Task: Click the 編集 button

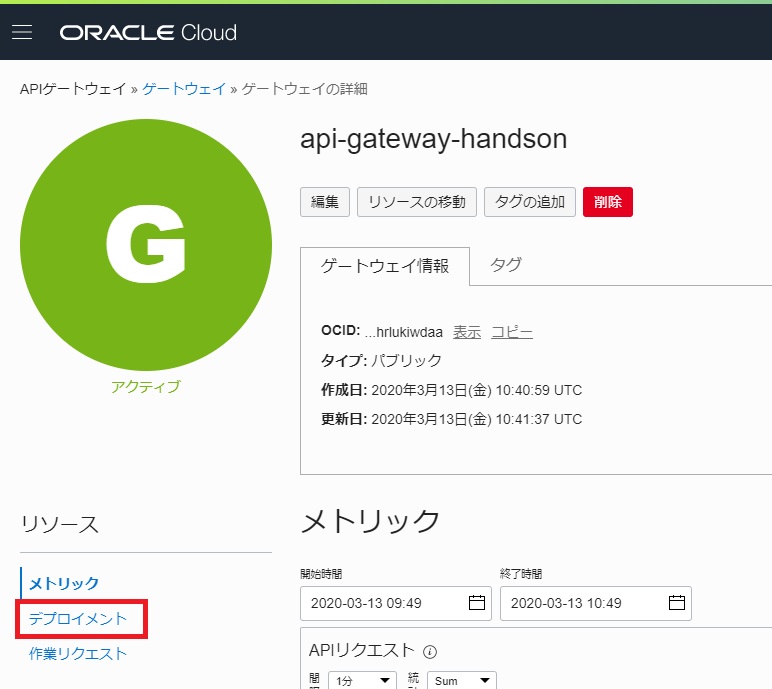Action: coord(324,202)
